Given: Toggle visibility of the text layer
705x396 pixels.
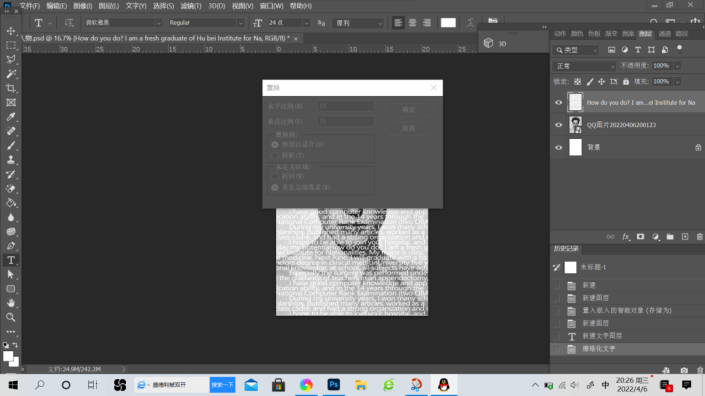Looking at the screenshot, I should (x=558, y=102).
